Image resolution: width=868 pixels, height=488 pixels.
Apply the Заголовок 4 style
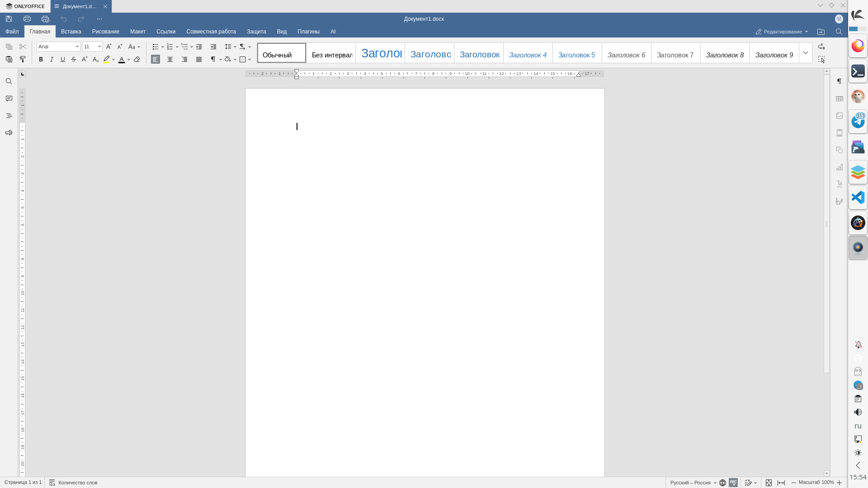coord(528,55)
